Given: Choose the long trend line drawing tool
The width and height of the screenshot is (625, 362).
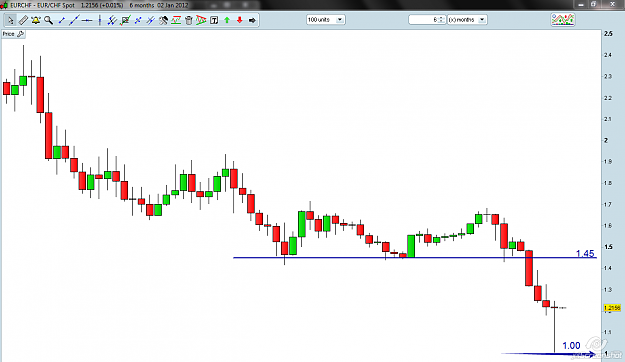Looking at the screenshot, I should (x=74, y=20).
